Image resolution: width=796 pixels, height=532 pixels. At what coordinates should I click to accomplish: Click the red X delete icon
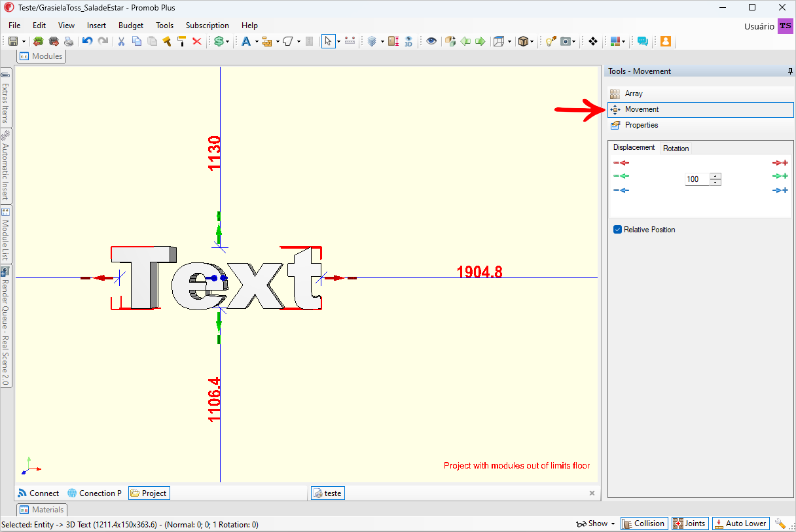coord(196,41)
